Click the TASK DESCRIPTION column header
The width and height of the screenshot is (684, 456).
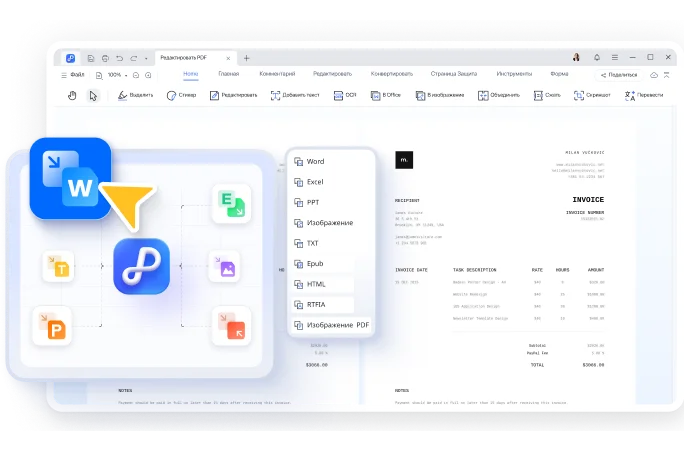click(x=475, y=270)
